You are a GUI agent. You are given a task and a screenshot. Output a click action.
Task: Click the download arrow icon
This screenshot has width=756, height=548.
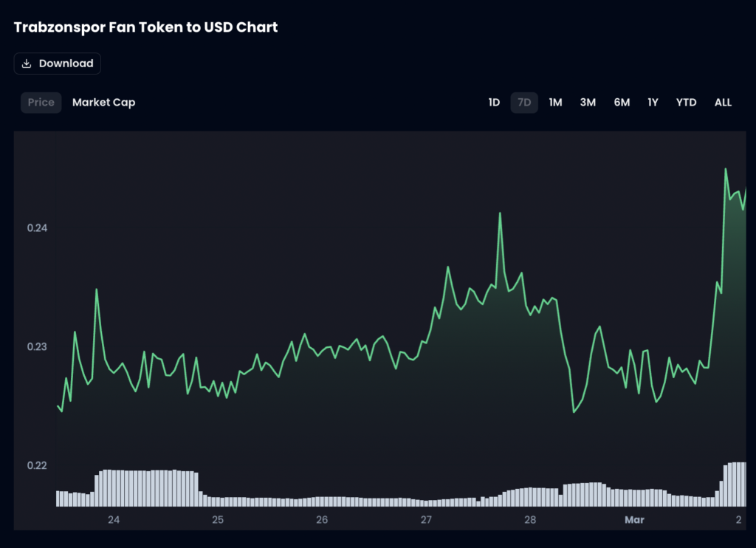click(27, 64)
